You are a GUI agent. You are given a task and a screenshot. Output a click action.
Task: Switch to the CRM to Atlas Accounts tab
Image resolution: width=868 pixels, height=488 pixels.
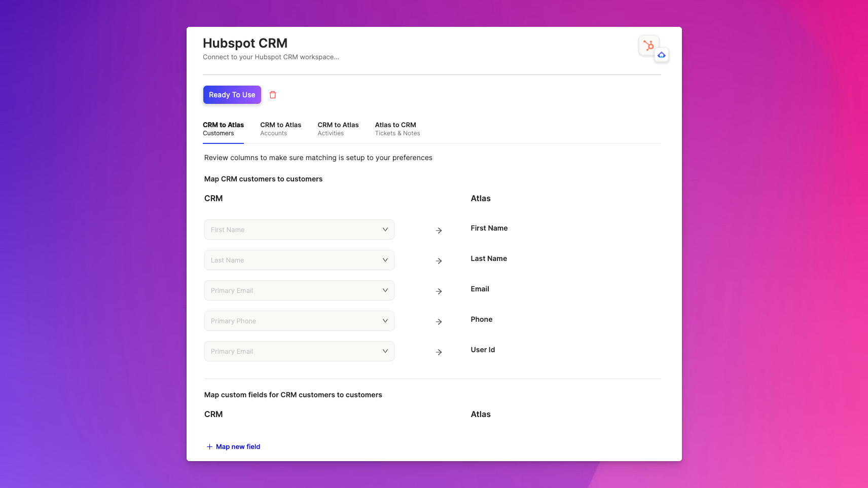pyautogui.click(x=280, y=129)
